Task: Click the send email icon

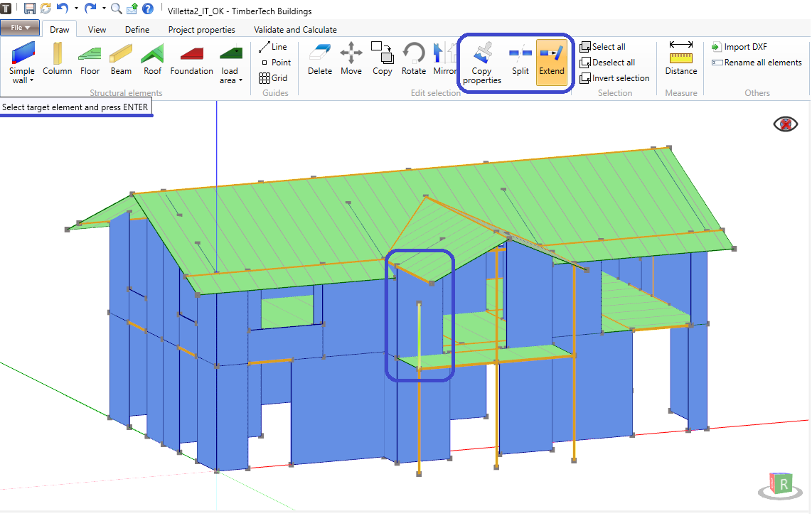Action: (132, 9)
